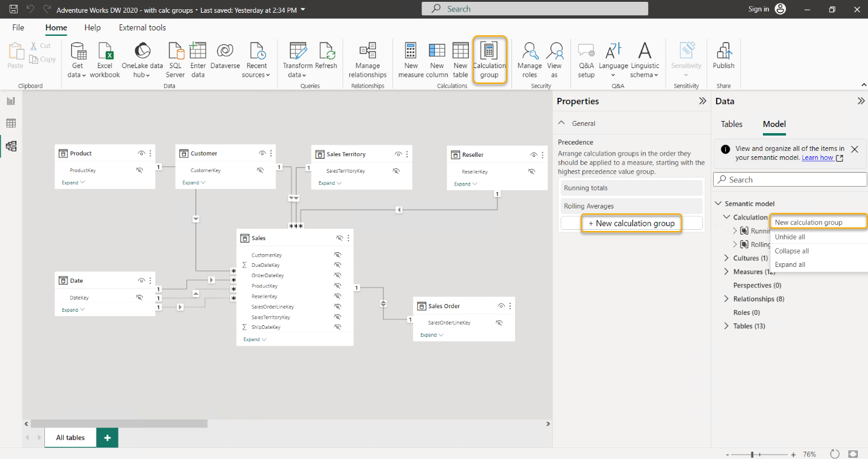
Task: Click the View as icon
Action: point(555,50)
